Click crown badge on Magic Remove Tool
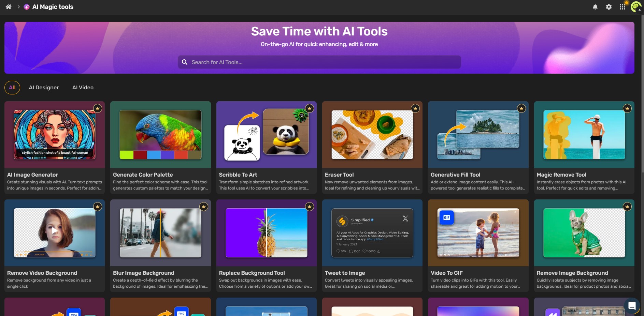 tap(627, 108)
